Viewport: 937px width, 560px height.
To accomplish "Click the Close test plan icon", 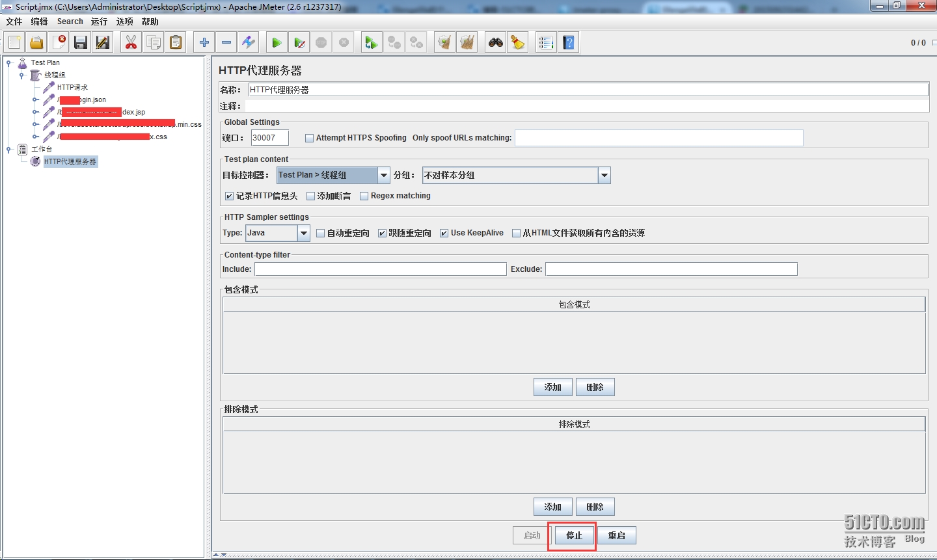I will pyautogui.click(x=59, y=43).
